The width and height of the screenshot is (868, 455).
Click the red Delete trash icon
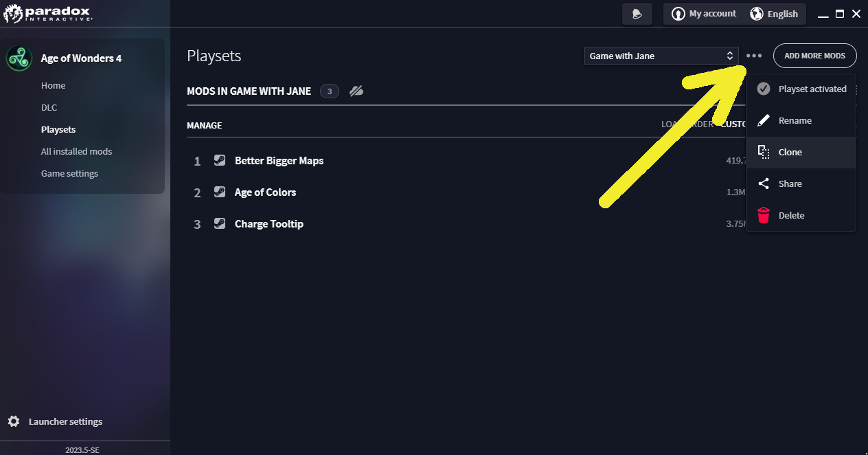(764, 215)
